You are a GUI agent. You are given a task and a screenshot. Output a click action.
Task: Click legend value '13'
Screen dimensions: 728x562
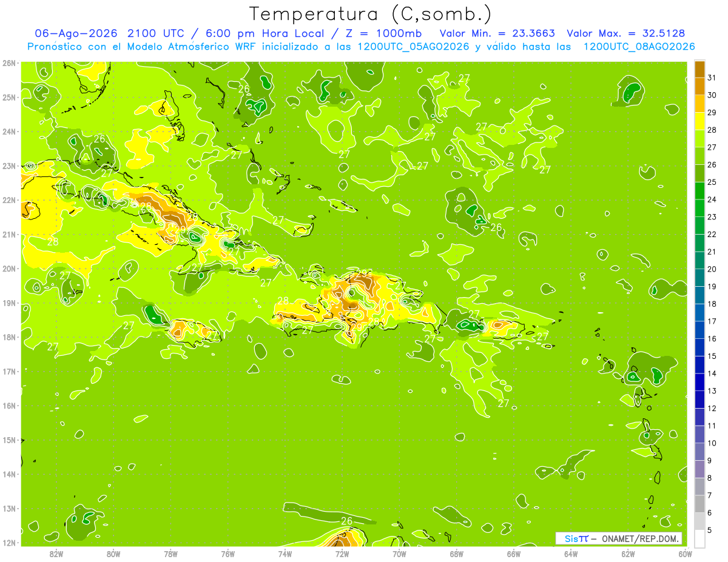pos(712,390)
